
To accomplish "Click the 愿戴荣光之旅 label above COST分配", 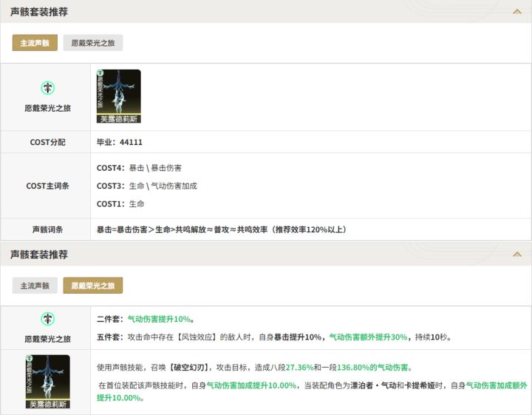I will (x=48, y=108).
